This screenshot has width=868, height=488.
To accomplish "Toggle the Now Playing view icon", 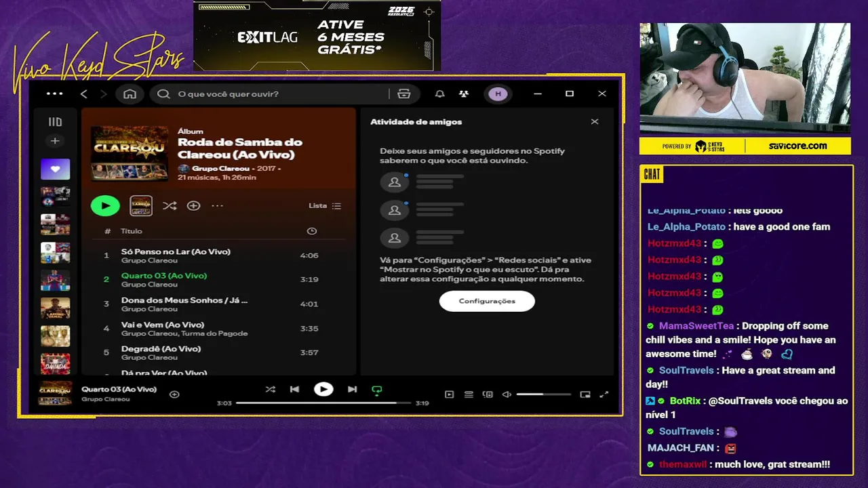I will pyautogui.click(x=449, y=394).
